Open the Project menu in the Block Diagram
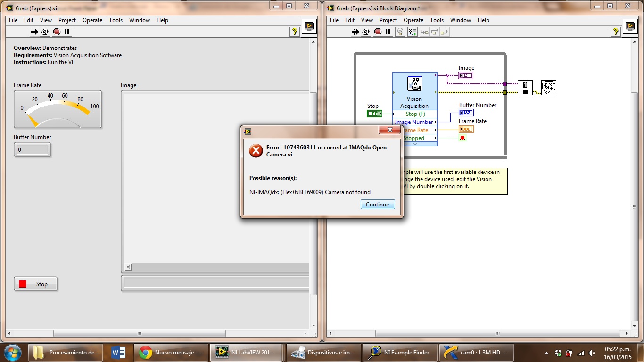This screenshot has width=644, height=362. (x=388, y=20)
